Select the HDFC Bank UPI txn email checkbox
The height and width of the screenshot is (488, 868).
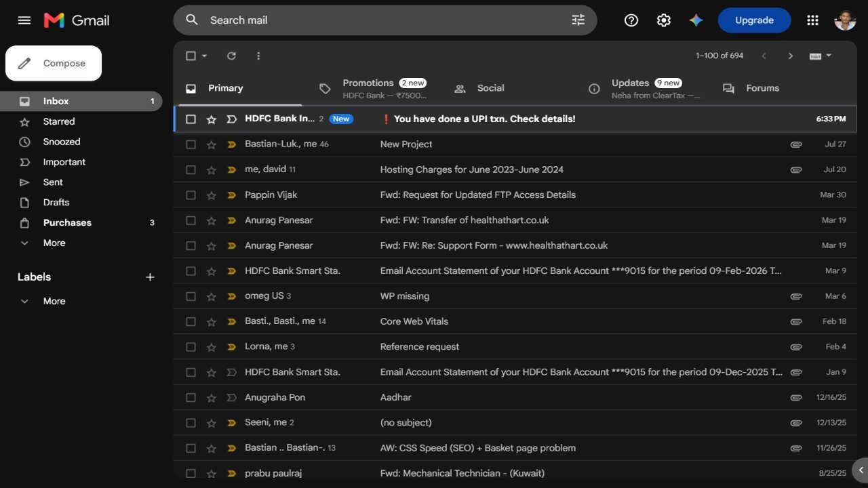click(191, 119)
